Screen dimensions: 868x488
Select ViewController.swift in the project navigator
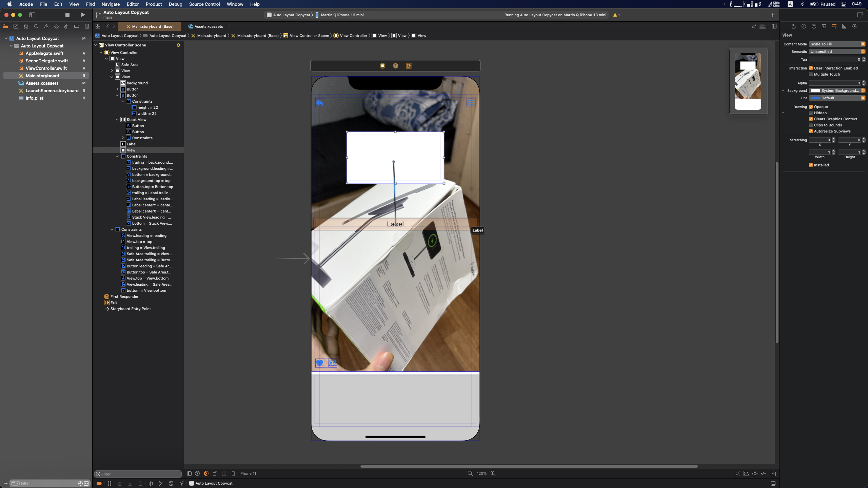46,68
